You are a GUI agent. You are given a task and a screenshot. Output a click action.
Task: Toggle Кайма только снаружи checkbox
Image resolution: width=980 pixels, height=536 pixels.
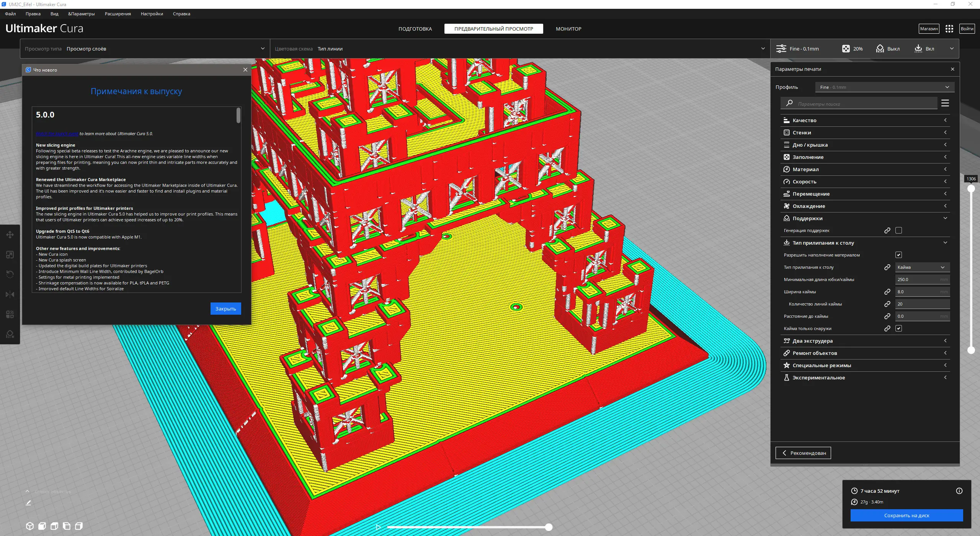[898, 328]
